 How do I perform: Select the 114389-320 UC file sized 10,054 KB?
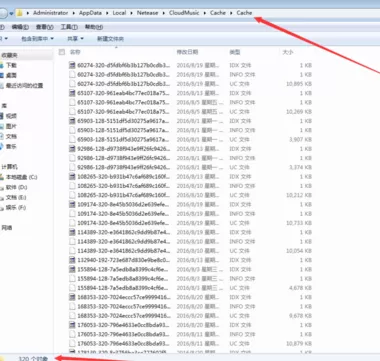(190, 251)
